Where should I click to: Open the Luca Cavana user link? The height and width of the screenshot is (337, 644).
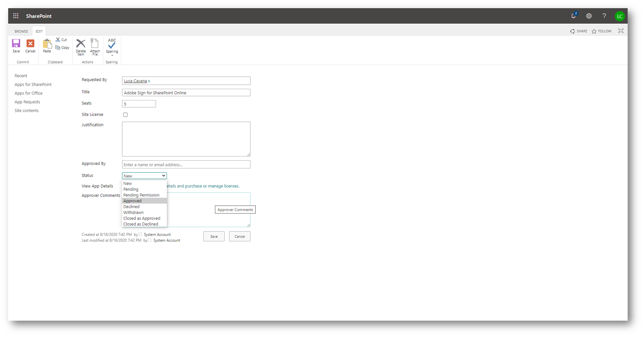point(135,81)
